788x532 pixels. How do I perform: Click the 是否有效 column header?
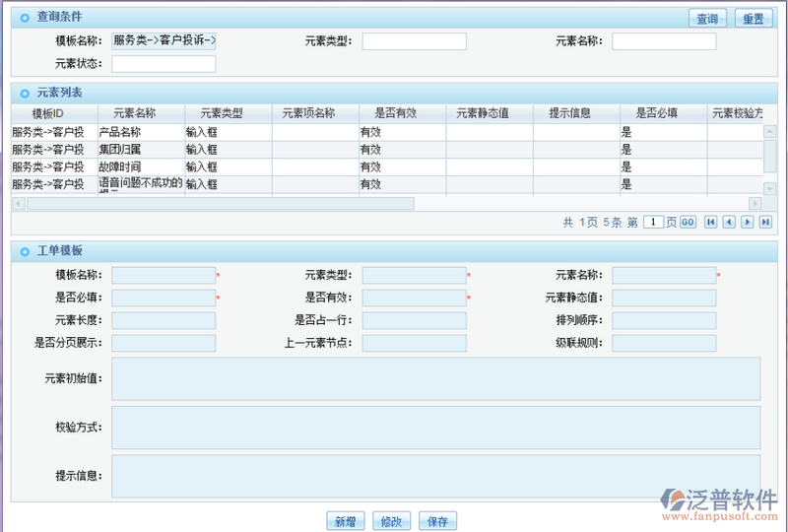pyautogui.click(x=379, y=113)
